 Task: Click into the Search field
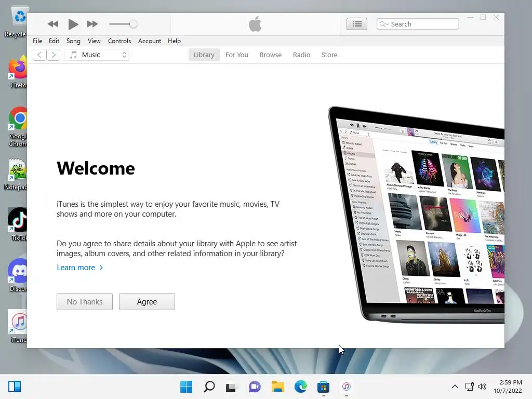(418, 24)
